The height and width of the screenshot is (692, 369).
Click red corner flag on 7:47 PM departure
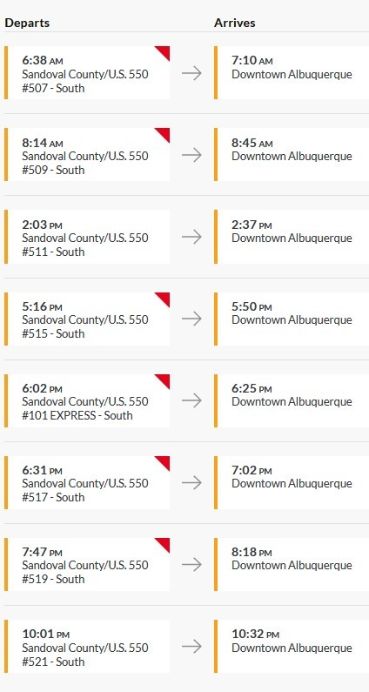[164, 544]
